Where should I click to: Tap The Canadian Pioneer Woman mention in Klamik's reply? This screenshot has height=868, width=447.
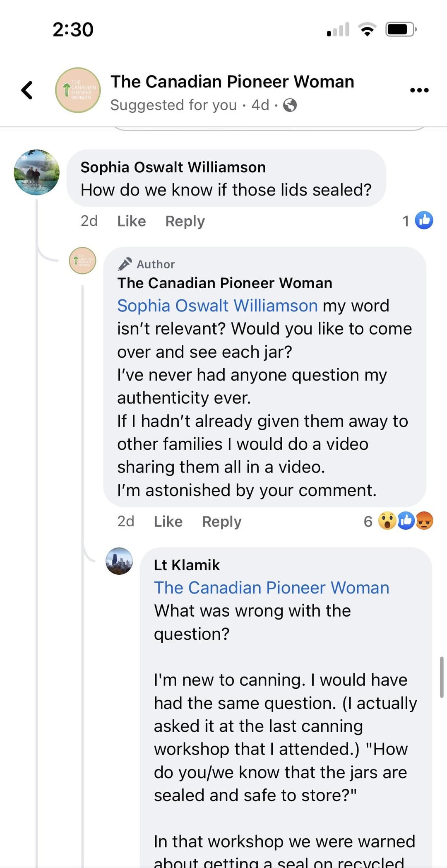272,588
